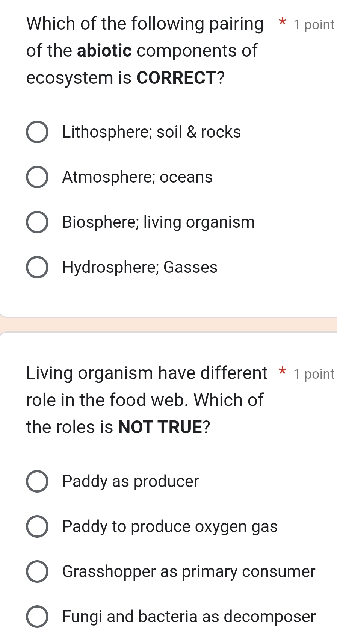
Task: Select the Lithosphere; soil & rocks option
Action: coord(37,132)
